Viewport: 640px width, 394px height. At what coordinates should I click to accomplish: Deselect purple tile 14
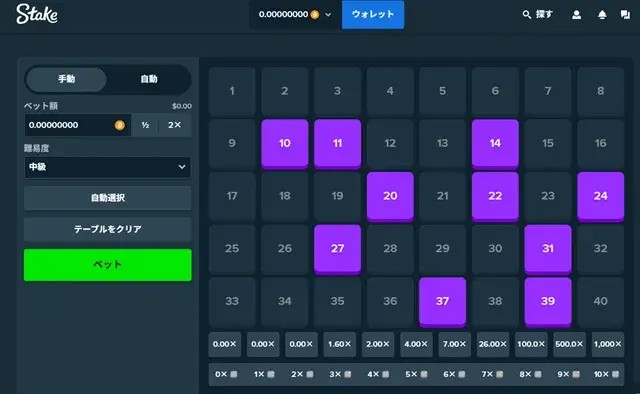coord(495,144)
